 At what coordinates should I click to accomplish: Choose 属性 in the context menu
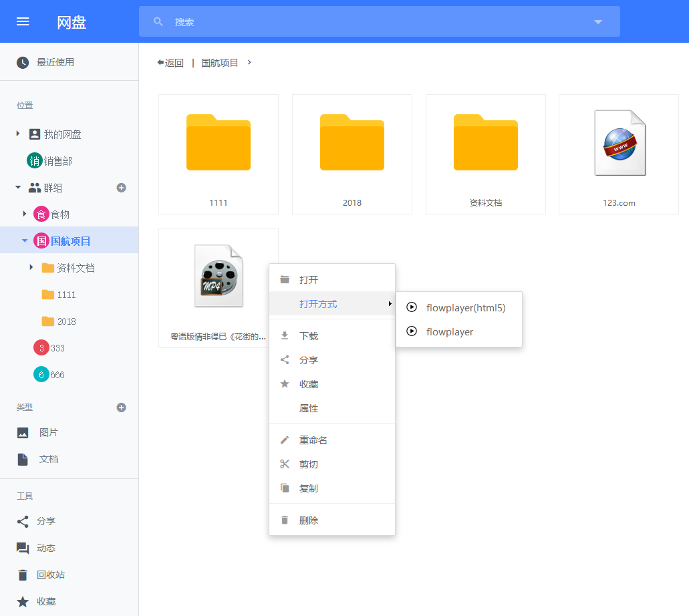coord(332,408)
